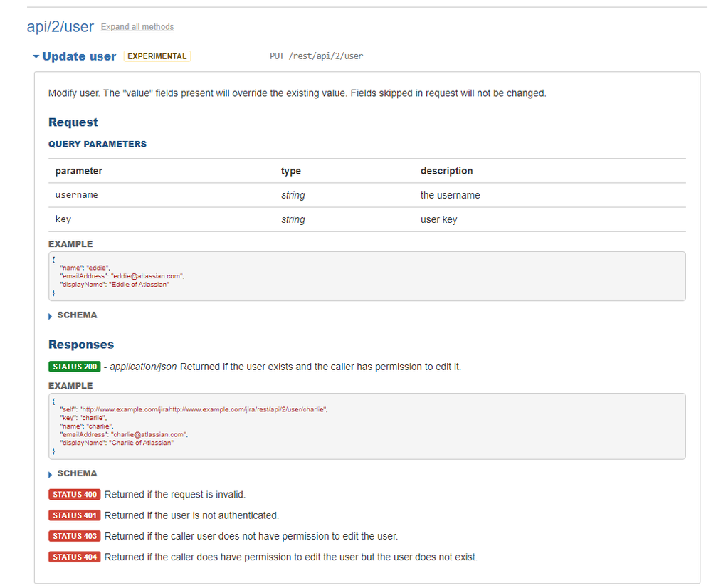Viewport: 711px width, 588px height.
Task: Click the 'type' column header
Action: [290, 171]
